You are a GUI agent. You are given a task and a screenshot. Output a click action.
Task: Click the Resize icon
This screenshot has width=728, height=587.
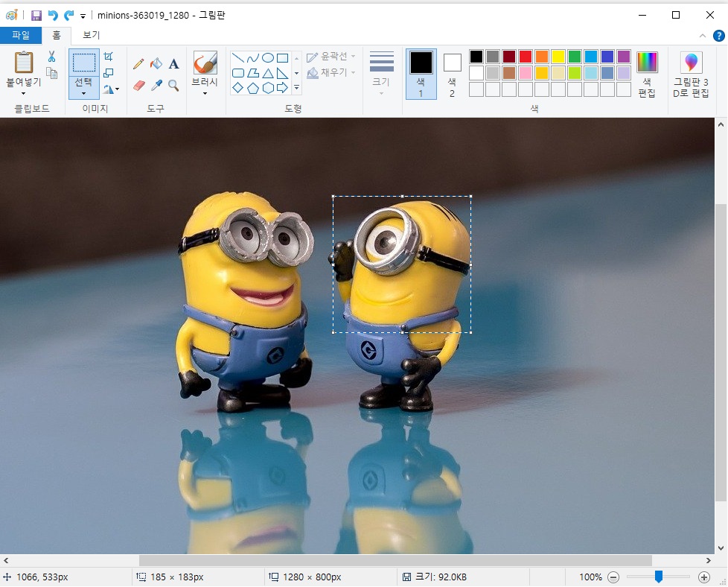point(108,72)
